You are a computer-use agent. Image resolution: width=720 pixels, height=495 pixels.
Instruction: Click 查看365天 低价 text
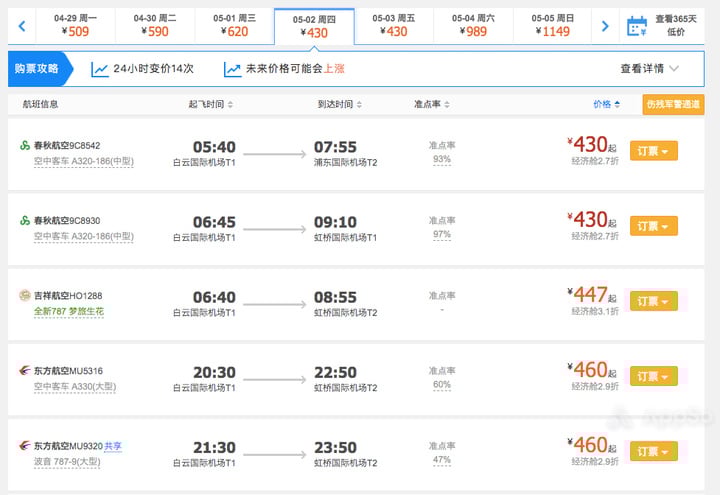[676, 25]
